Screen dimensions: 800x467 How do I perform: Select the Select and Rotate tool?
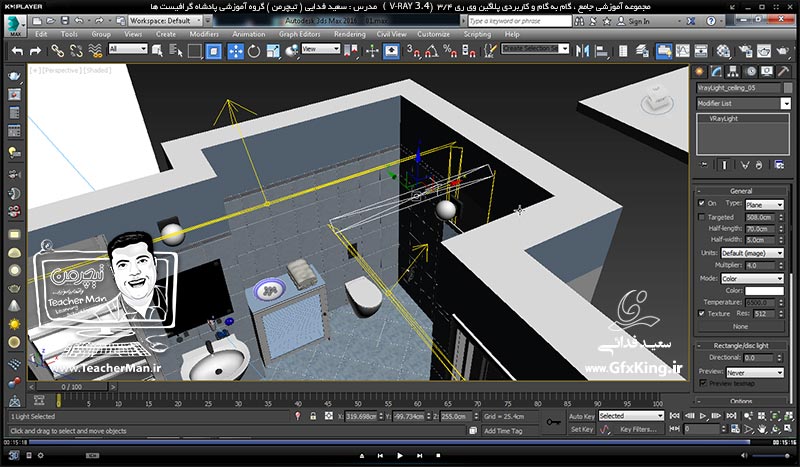tap(254, 51)
